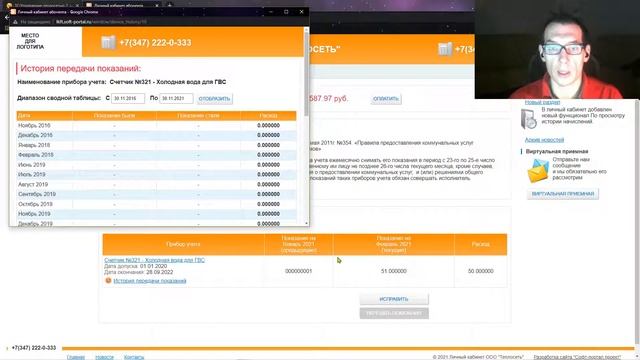Click the Оплатить button

click(386, 98)
